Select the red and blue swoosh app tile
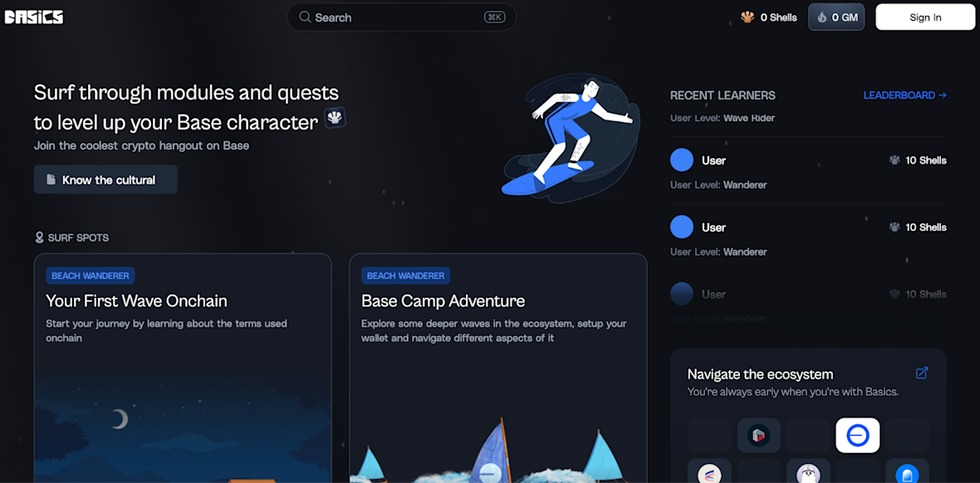This screenshot has height=483, width=980. (x=709, y=471)
